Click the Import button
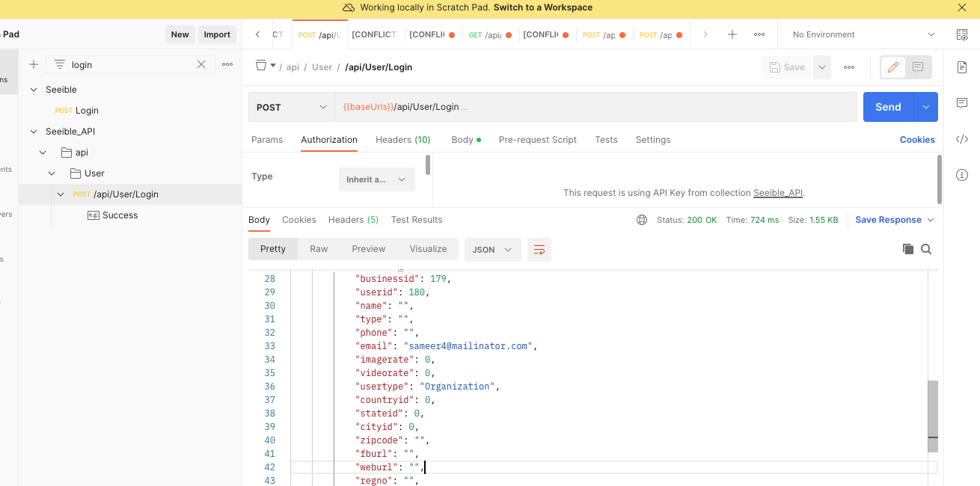Image resolution: width=980 pixels, height=486 pixels. click(x=217, y=34)
